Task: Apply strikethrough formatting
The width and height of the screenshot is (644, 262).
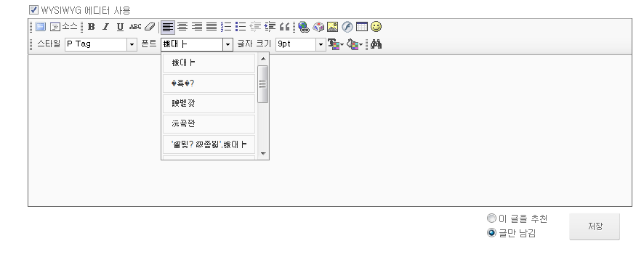Action: 135,27
